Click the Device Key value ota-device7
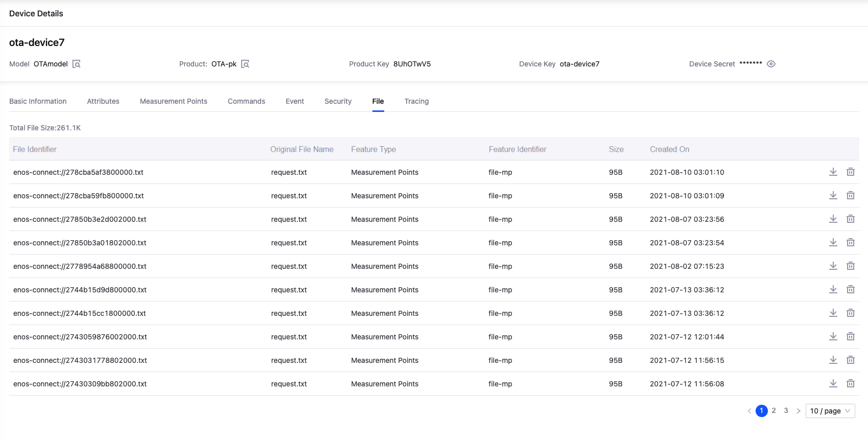Screen dimensions: 868x438 (580, 64)
